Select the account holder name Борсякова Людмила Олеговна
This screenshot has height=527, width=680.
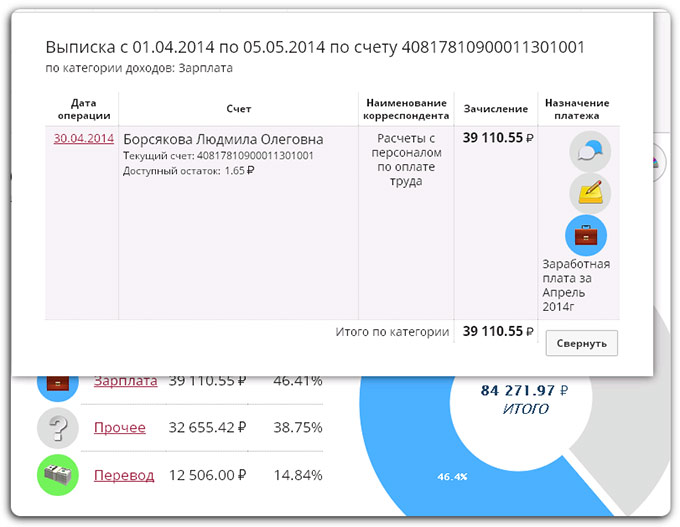coord(223,139)
